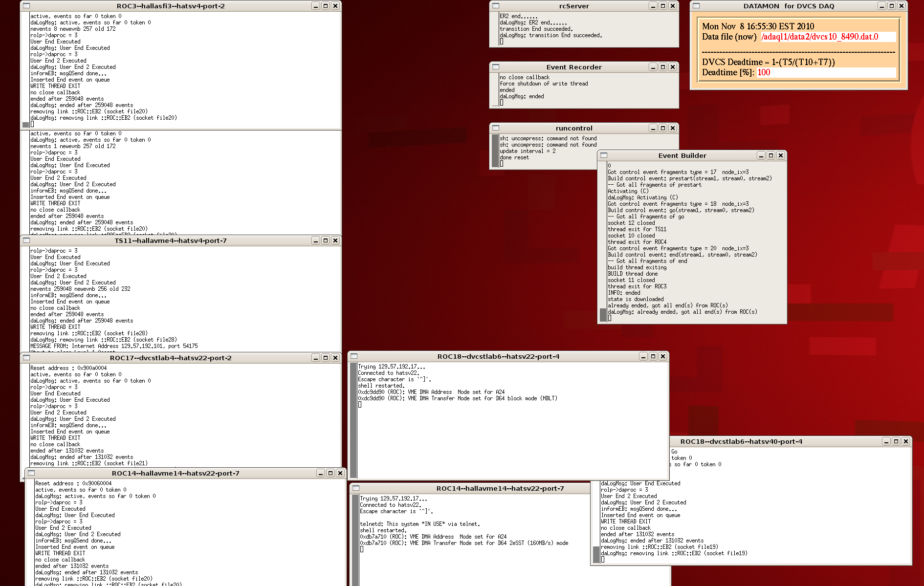Click the Event Builder scrollbar thumb

pos(603,315)
